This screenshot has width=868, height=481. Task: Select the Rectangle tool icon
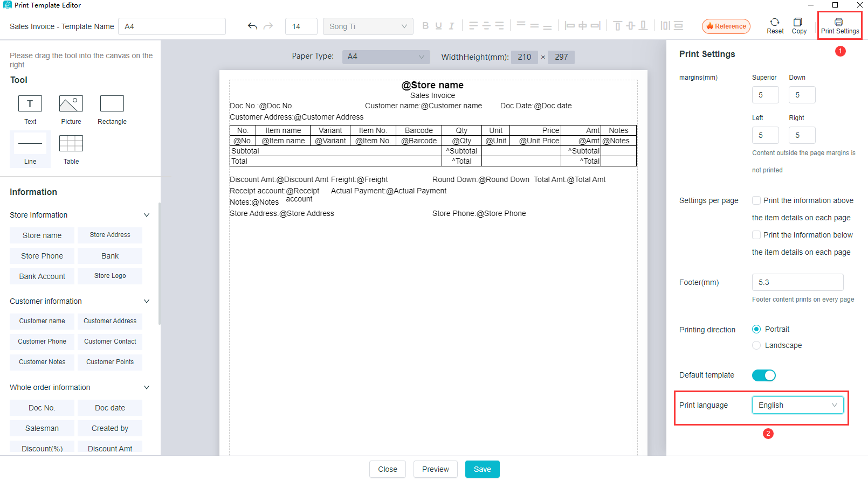point(112,103)
